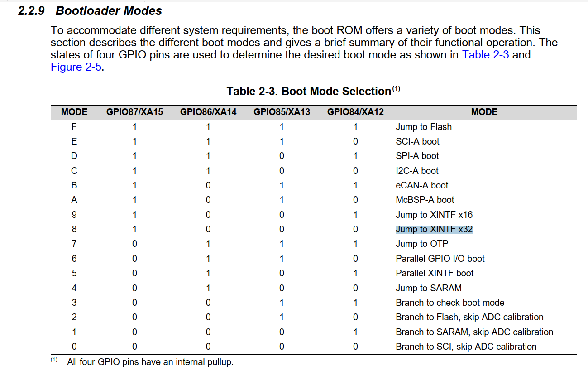Click the Parallel GPIO I/O boot entry
Viewport: 588px width, 371px height.
[440, 259]
